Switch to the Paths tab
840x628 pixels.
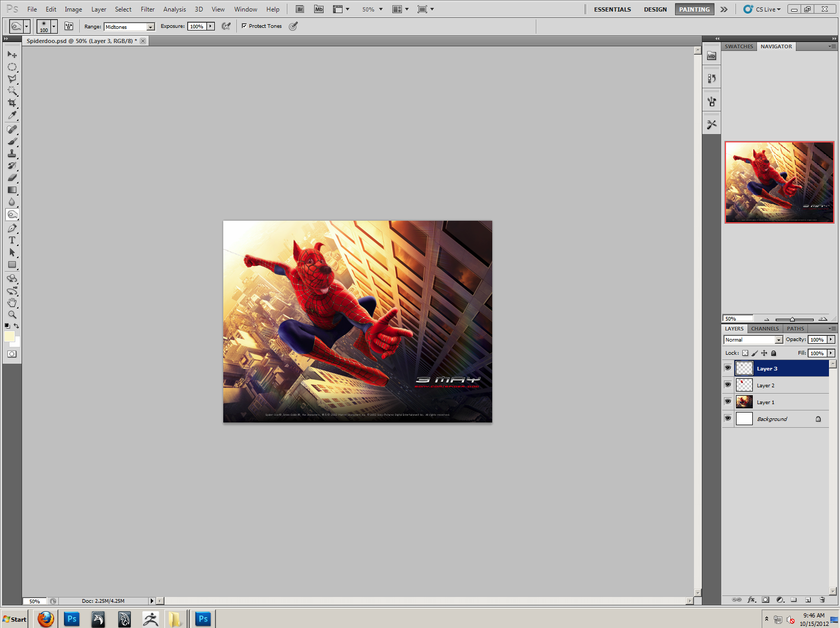(795, 328)
